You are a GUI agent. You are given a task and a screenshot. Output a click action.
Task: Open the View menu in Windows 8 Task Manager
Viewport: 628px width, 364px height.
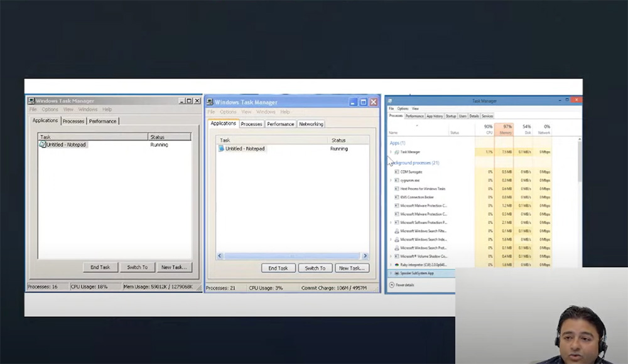(415, 109)
